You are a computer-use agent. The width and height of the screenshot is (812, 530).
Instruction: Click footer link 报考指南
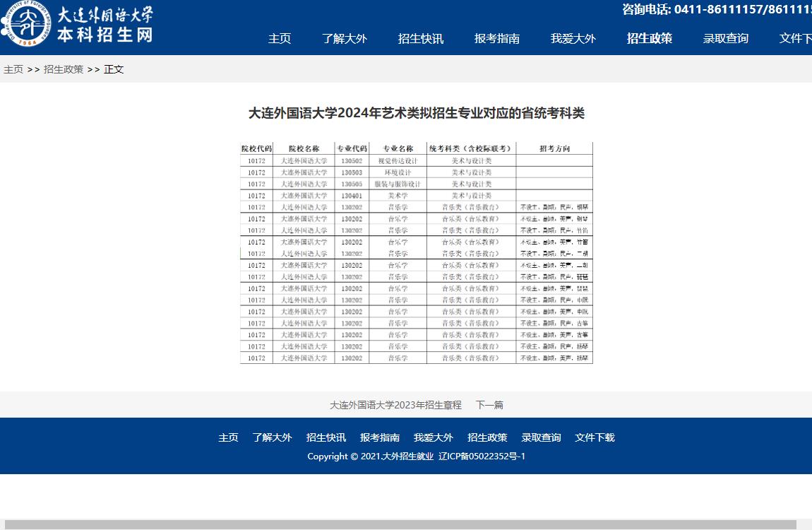click(x=380, y=437)
